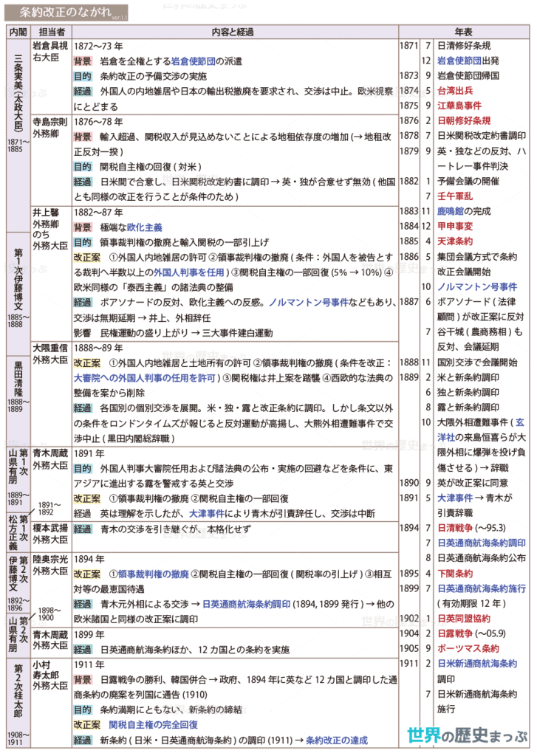The image size is (537, 756).
Task: Click the "榎本武揚" name cell
Action: tap(50, 528)
